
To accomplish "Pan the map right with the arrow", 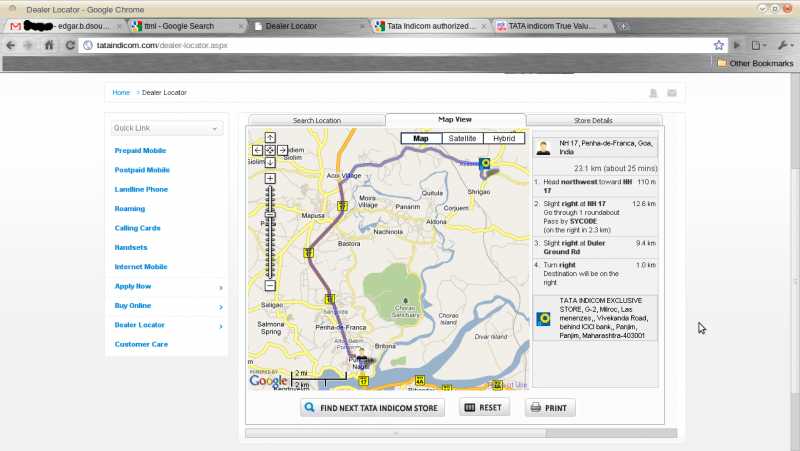I will (x=283, y=151).
